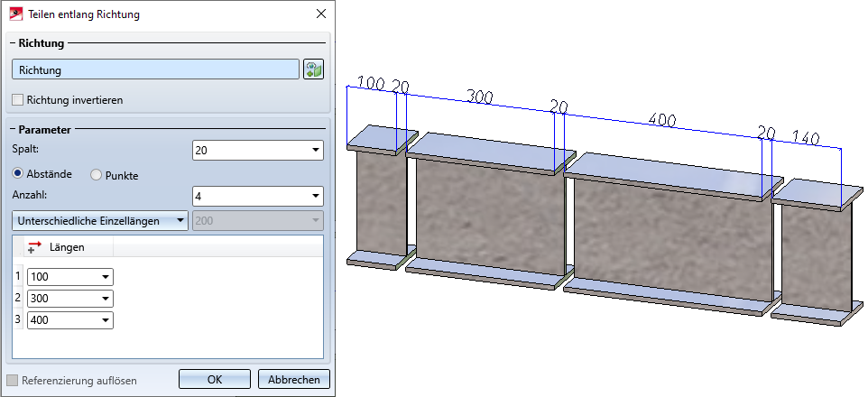Click the OK button
Image resolution: width=868 pixels, height=397 pixels.
coord(215,379)
